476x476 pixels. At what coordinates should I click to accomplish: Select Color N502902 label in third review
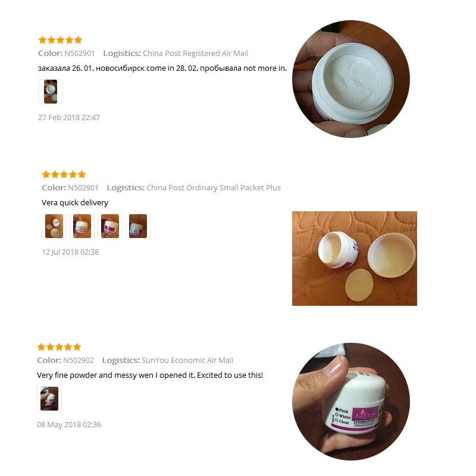click(65, 360)
